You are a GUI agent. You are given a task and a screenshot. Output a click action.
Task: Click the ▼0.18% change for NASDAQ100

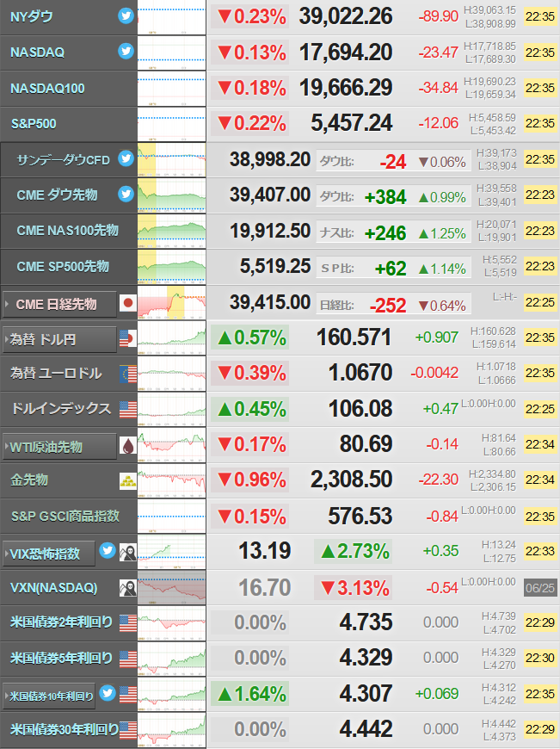point(250,88)
